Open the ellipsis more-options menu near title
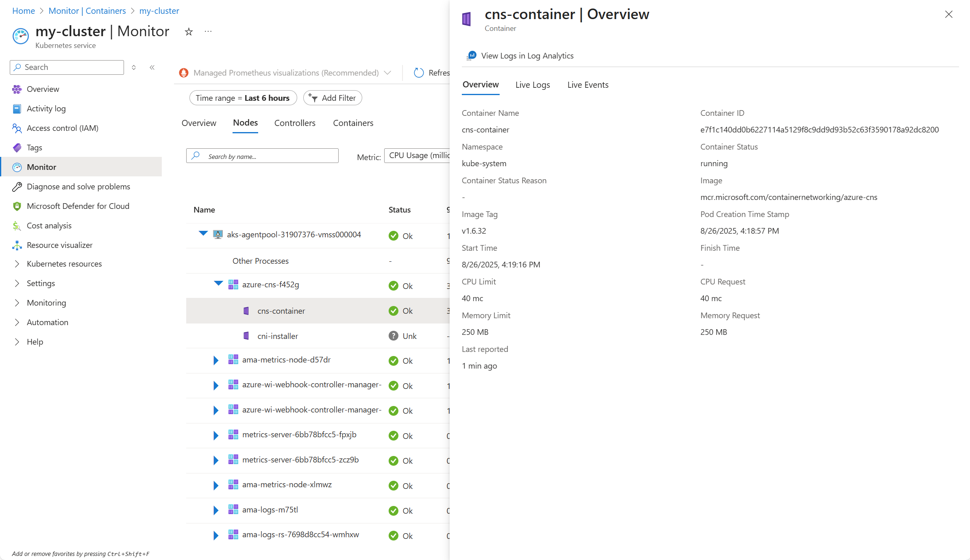This screenshot has width=970, height=560. 208,32
